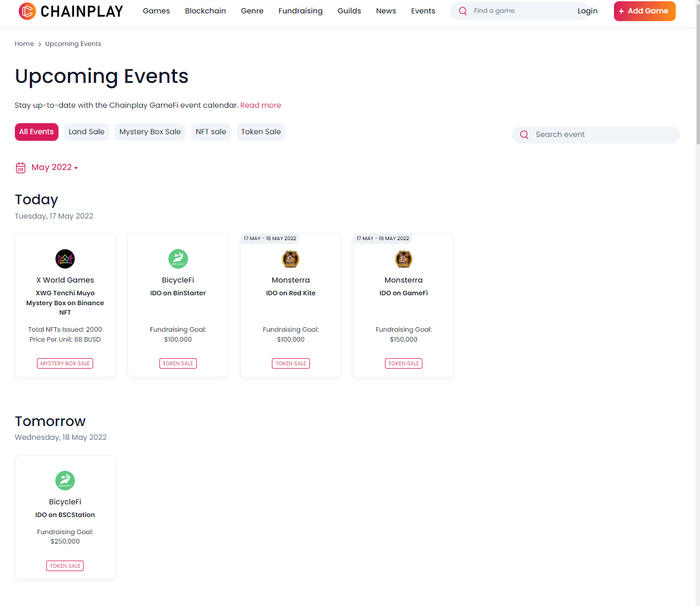Click the Find a game search field
The width and height of the screenshot is (700, 606).
tap(518, 11)
